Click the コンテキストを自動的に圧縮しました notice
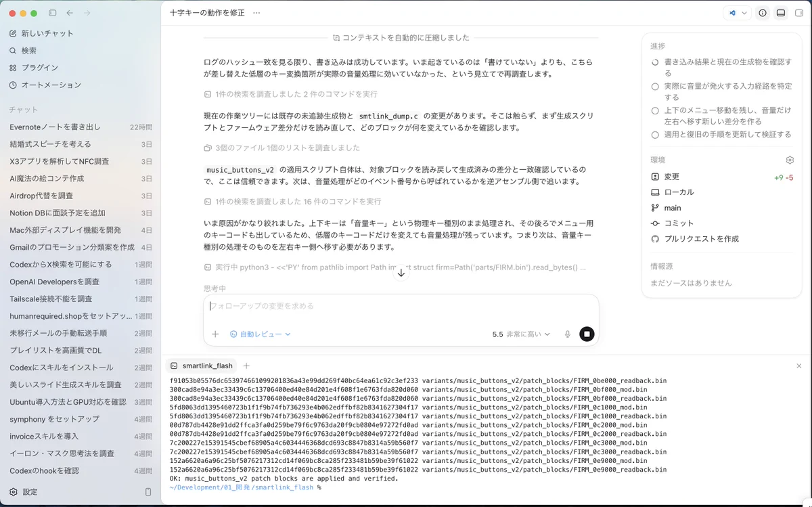Image resolution: width=812 pixels, height=507 pixels. click(x=401, y=38)
